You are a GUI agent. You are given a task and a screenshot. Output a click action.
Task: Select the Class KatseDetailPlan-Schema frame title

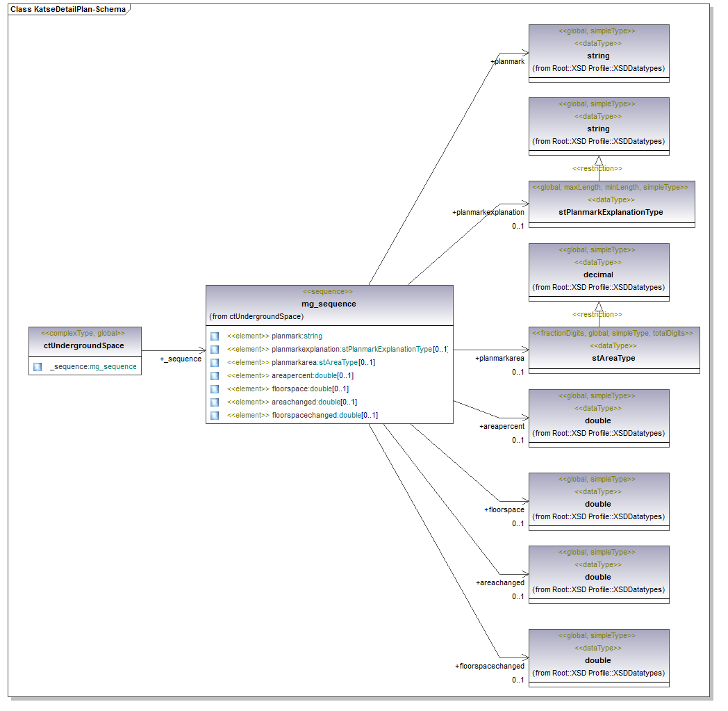point(67,10)
